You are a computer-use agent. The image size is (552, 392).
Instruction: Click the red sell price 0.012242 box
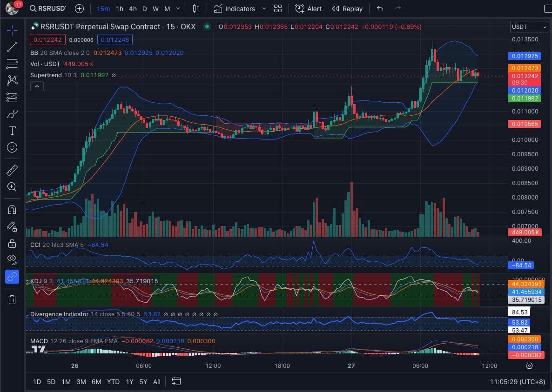pos(47,40)
